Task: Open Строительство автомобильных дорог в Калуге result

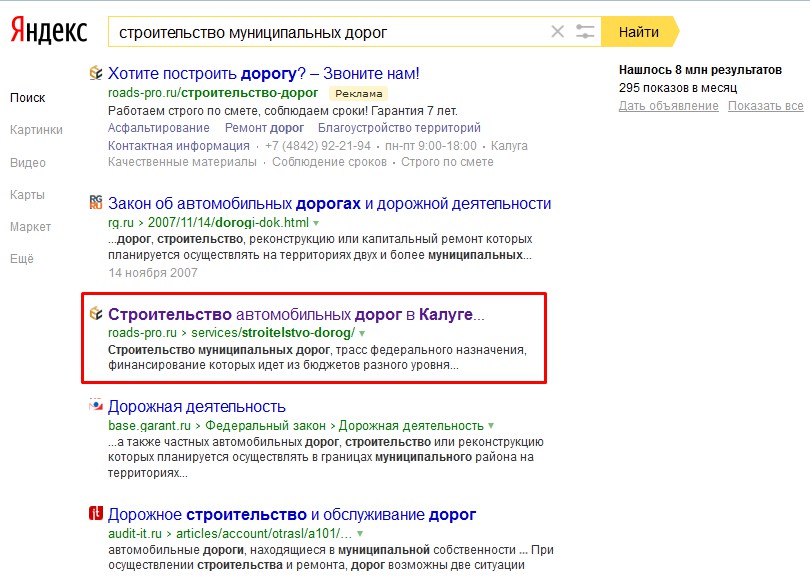Action: pos(296,314)
